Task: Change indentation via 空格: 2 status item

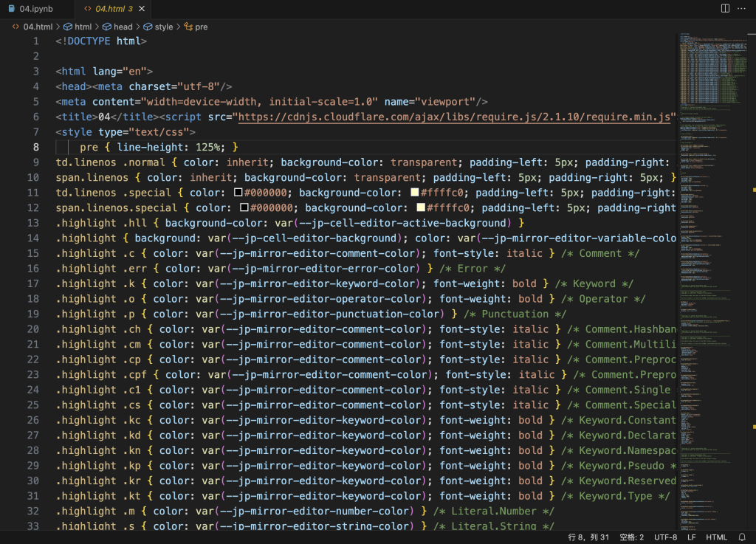Action: point(632,537)
